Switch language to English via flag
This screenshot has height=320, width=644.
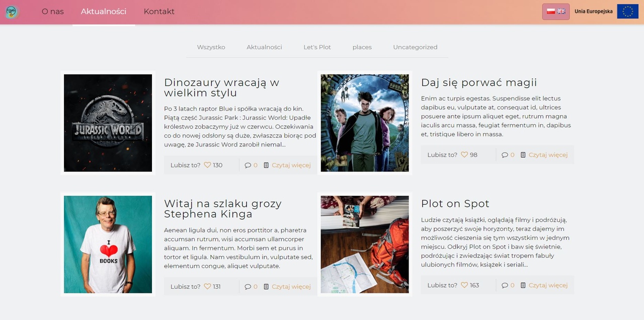pos(561,12)
